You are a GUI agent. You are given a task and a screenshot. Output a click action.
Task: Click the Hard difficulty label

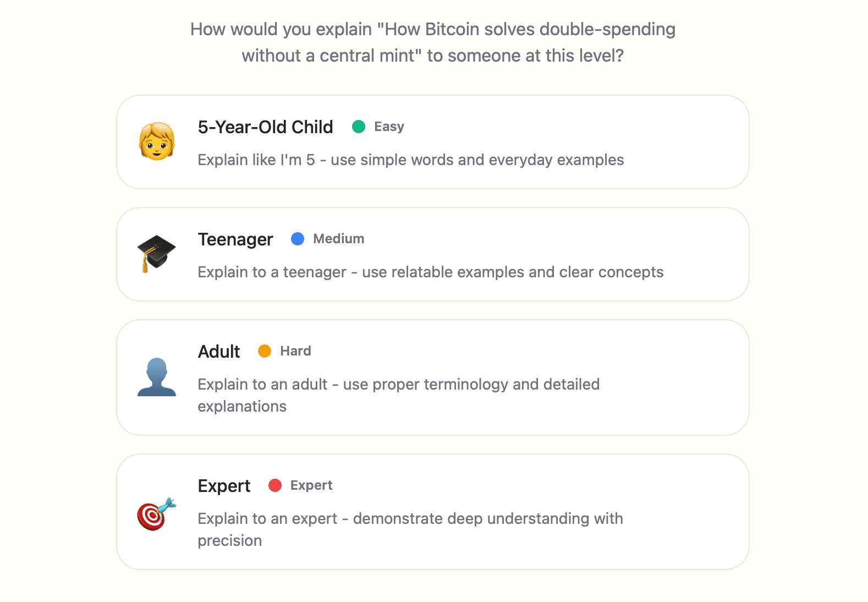[x=295, y=351]
